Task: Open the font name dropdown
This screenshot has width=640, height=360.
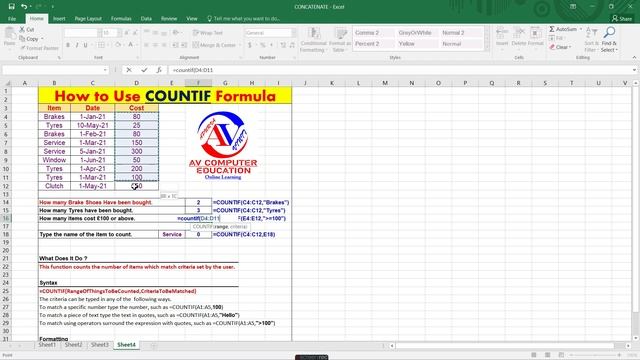Action: (x=99, y=33)
